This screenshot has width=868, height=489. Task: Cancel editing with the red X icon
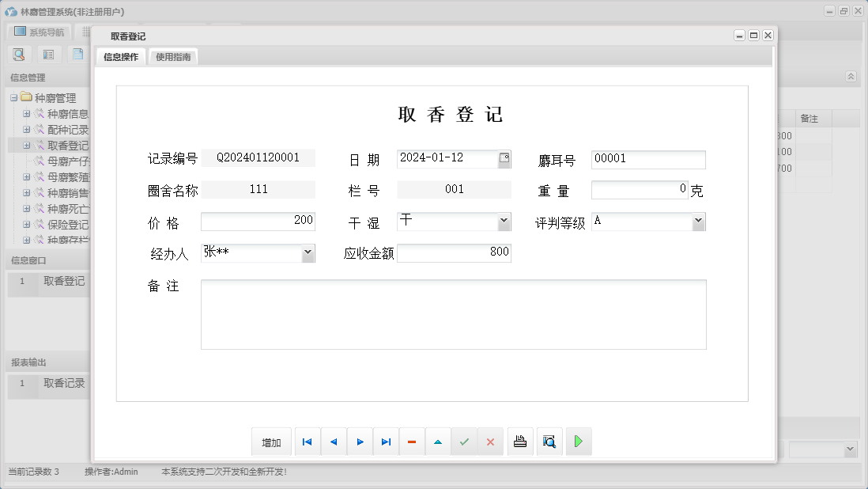point(490,442)
